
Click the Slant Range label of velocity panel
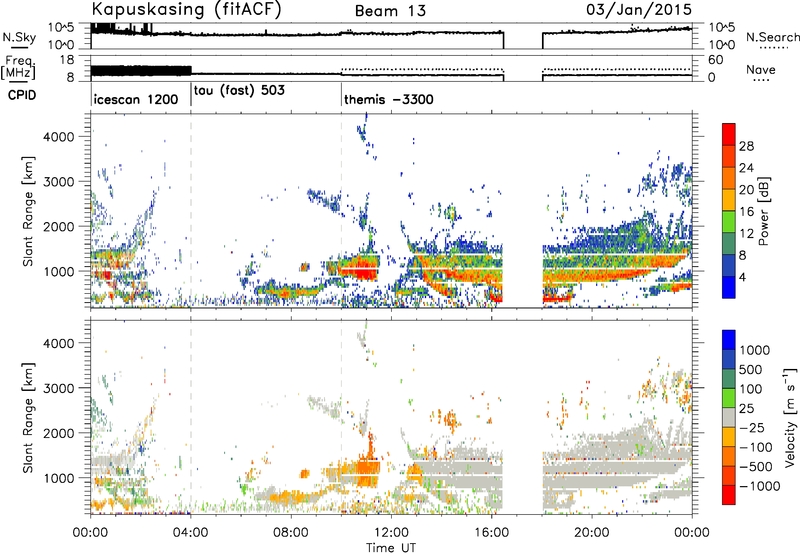click(28, 417)
